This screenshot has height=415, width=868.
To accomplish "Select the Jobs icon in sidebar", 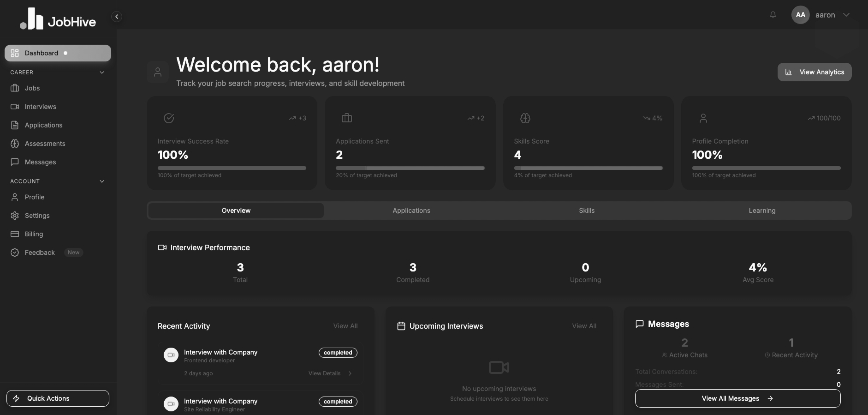I will click(15, 88).
